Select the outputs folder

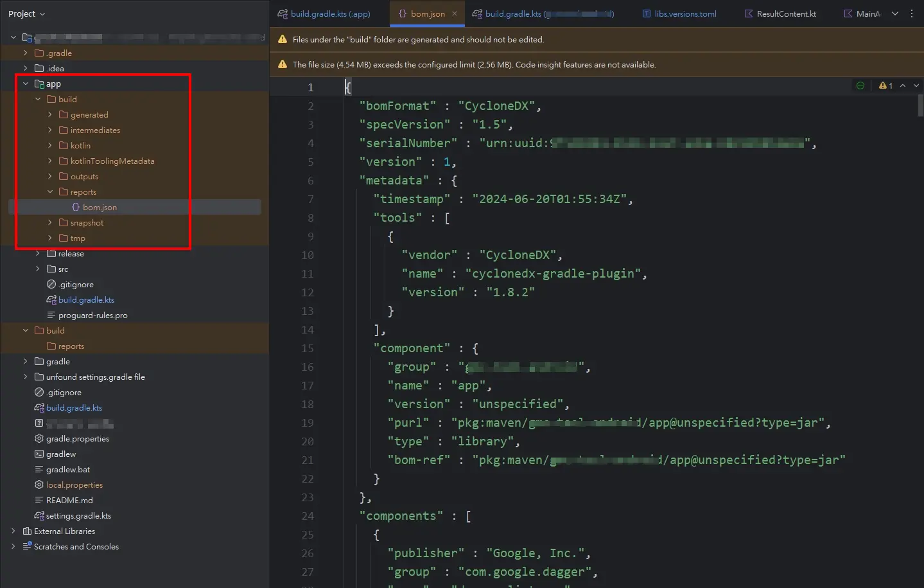tap(84, 176)
